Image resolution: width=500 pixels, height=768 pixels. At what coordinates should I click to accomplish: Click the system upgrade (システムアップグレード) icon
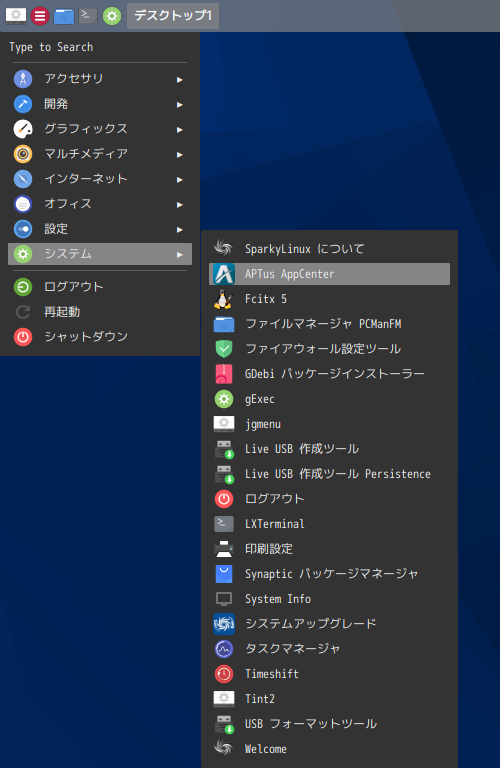click(x=224, y=624)
